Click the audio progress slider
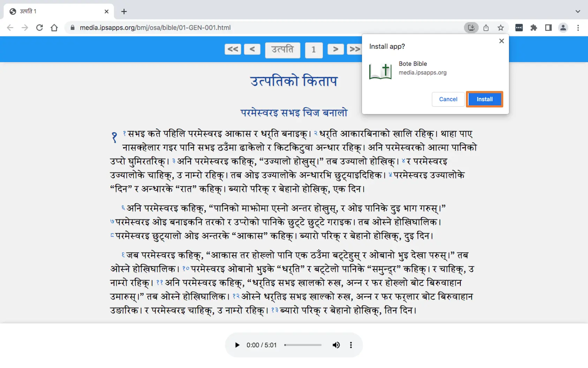This screenshot has height=368, width=588. click(x=303, y=345)
